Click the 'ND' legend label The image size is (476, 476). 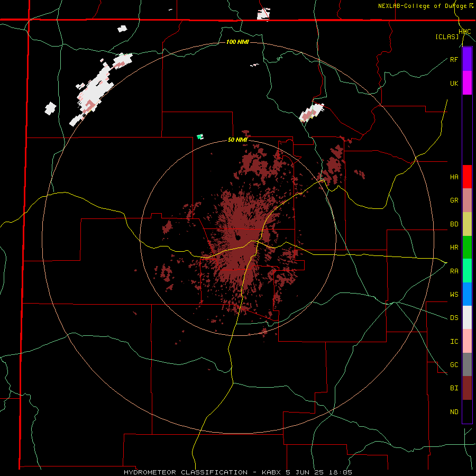[x=454, y=412]
